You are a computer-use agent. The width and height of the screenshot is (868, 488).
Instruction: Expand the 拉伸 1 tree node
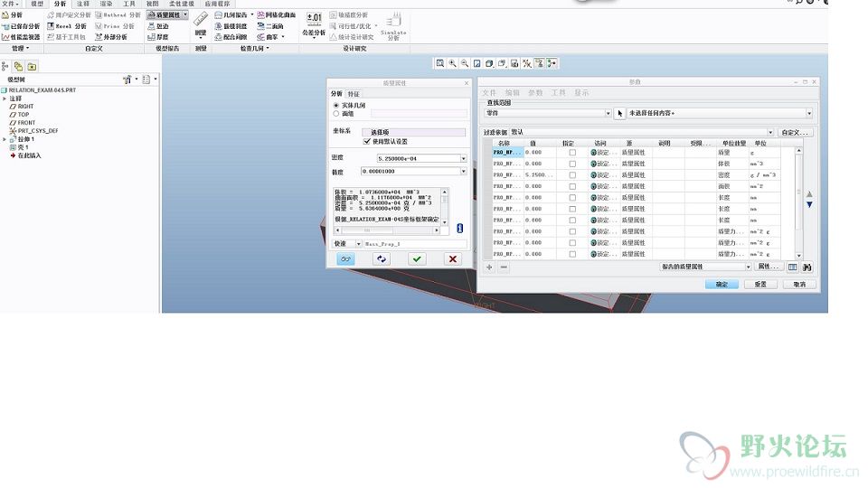(5, 139)
